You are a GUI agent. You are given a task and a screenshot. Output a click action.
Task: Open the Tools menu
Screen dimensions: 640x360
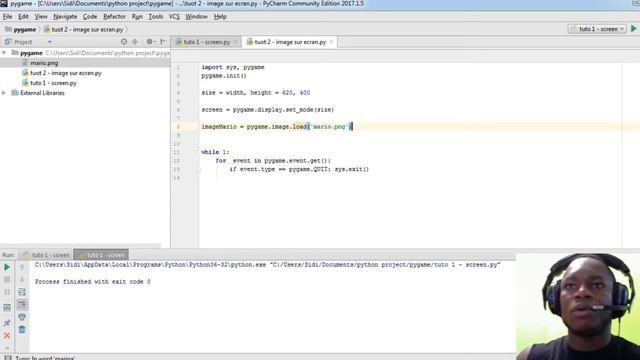(x=156, y=17)
